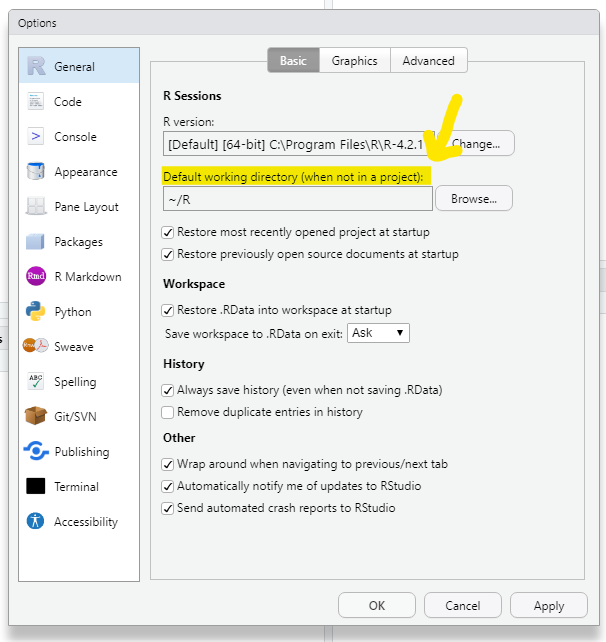
Task: Click the default working directory text field
Action: (297, 199)
